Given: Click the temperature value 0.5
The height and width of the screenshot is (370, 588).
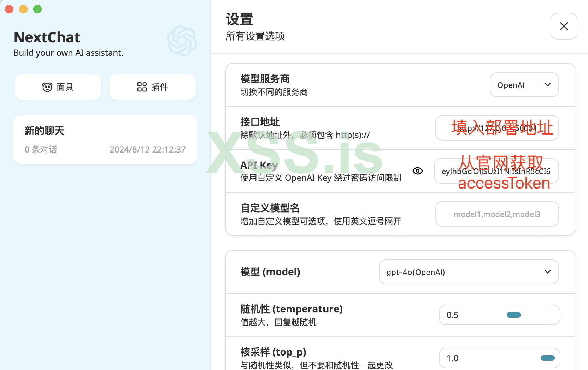Looking at the screenshot, I should coord(453,315).
